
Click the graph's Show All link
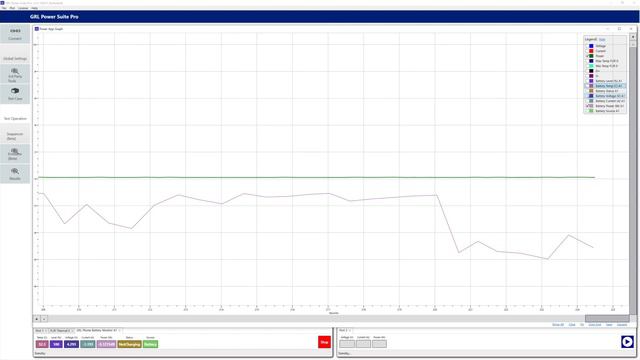pos(558,325)
